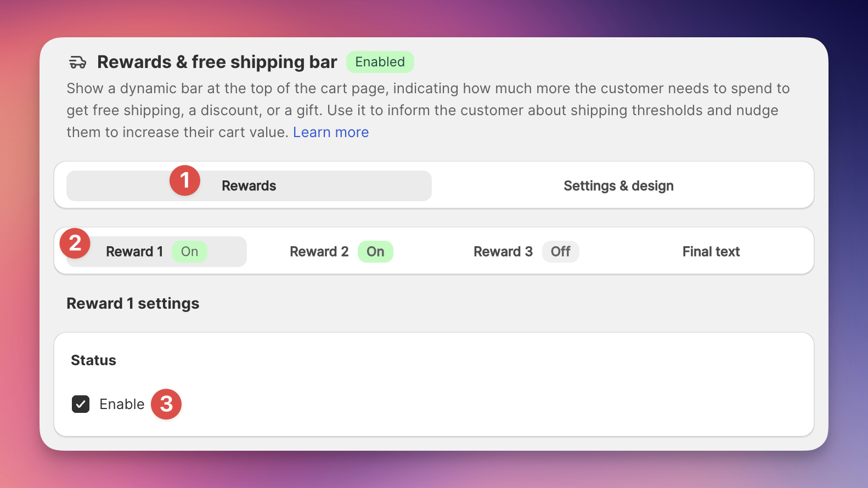This screenshot has height=488, width=868.
Task: Click the Rewards & free shipping bar heading
Action: [217, 62]
